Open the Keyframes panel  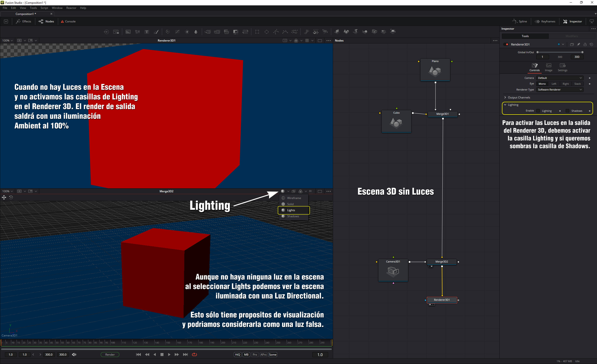click(x=545, y=21)
